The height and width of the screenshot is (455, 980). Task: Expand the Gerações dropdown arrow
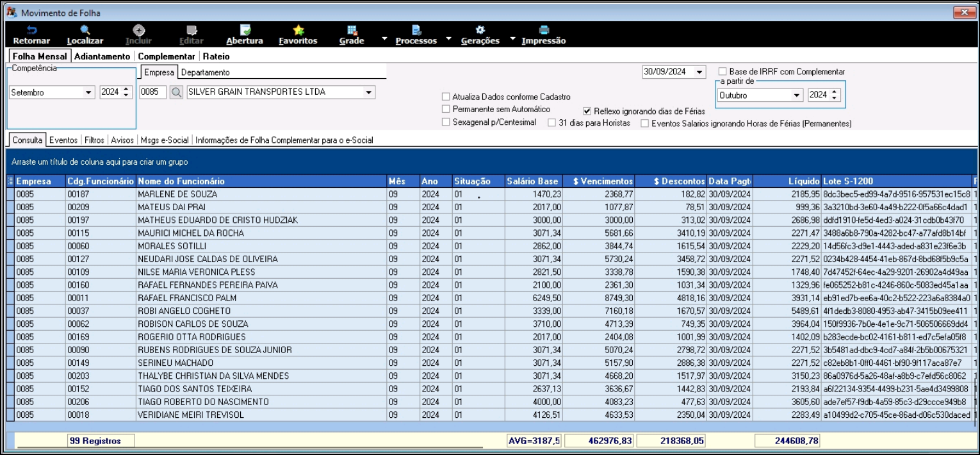point(512,39)
